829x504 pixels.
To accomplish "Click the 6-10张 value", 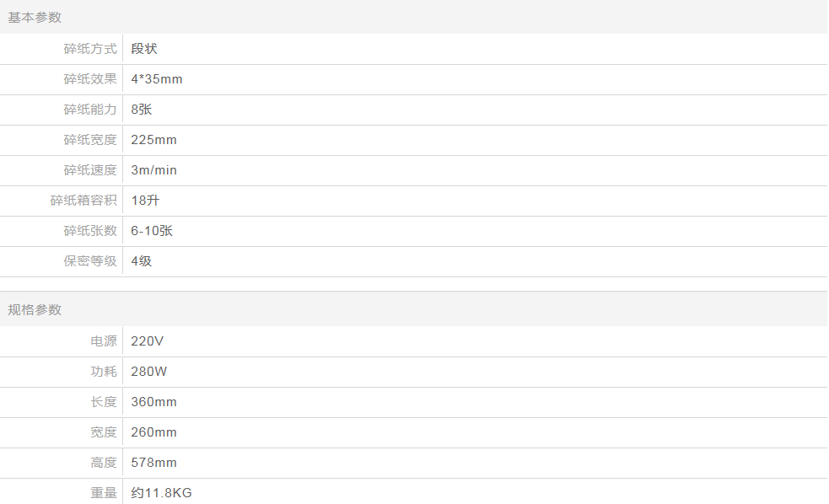I will point(152,231).
